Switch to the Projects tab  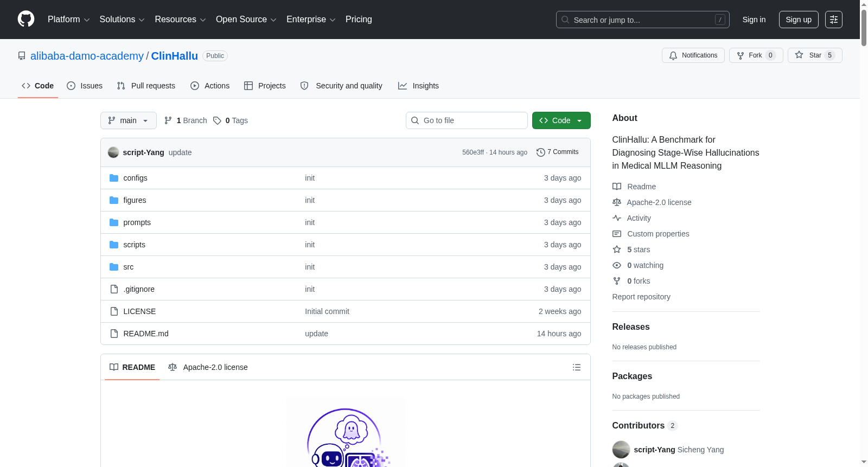click(x=265, y=86)
